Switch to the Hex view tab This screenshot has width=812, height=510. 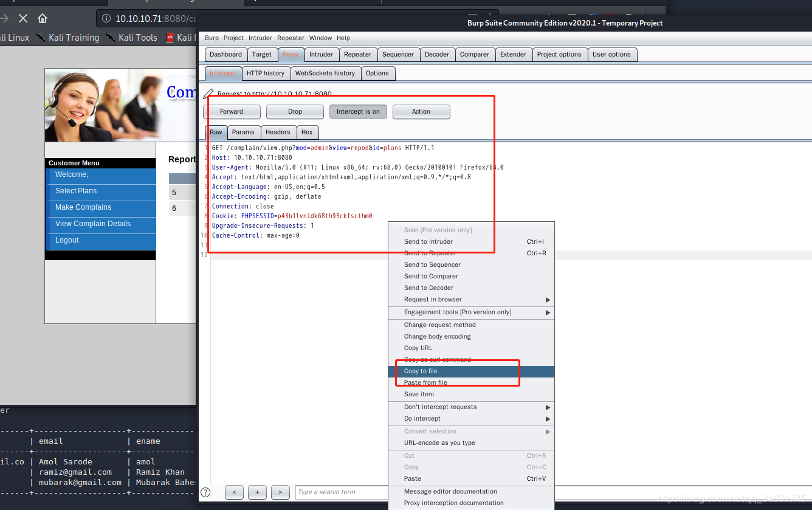(x=307, y=133)
